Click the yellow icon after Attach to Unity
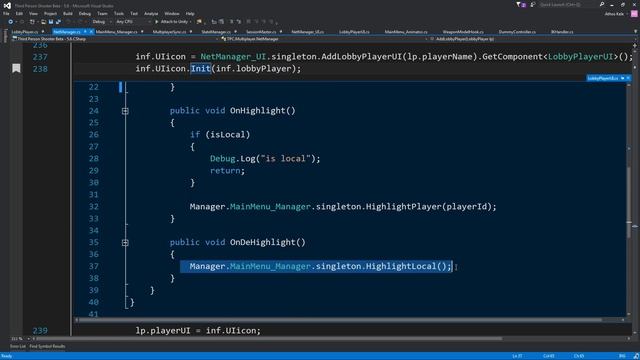 point(199,22)
